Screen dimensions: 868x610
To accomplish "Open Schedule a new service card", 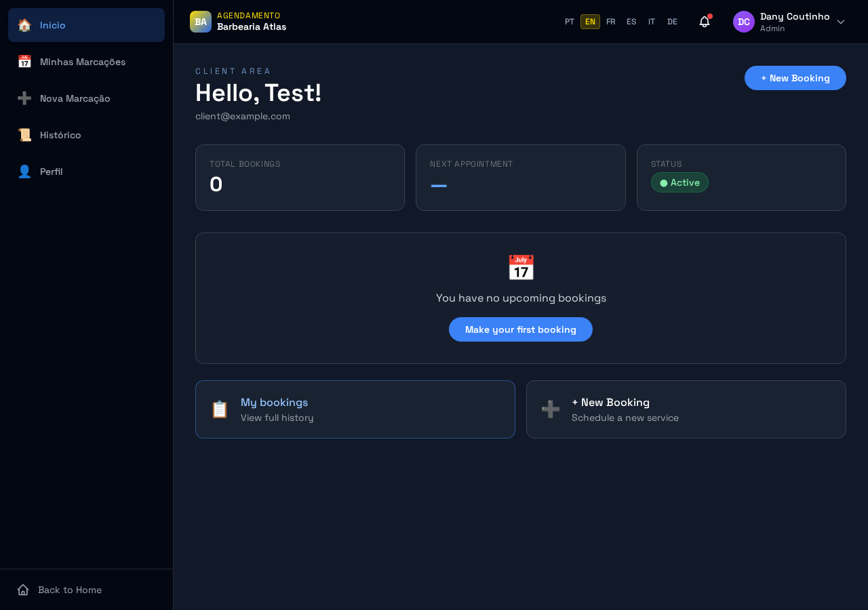I will pyautogui.click(x=686, y=409).
